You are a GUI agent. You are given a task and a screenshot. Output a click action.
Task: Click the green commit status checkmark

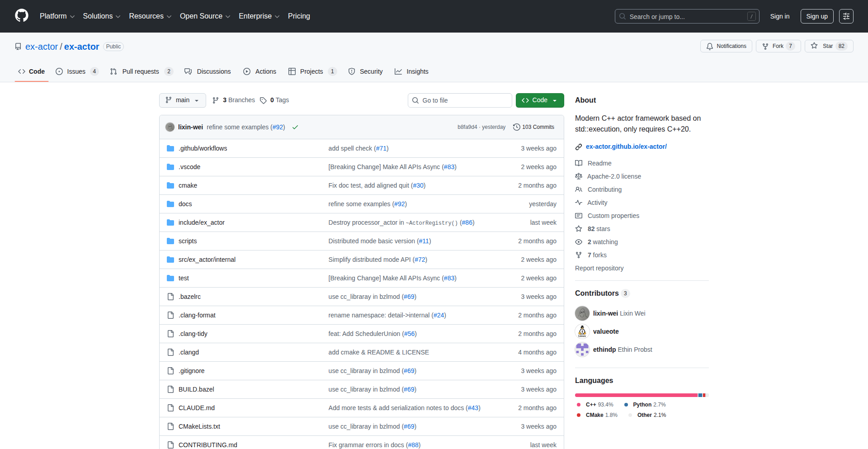click(295, 127)
